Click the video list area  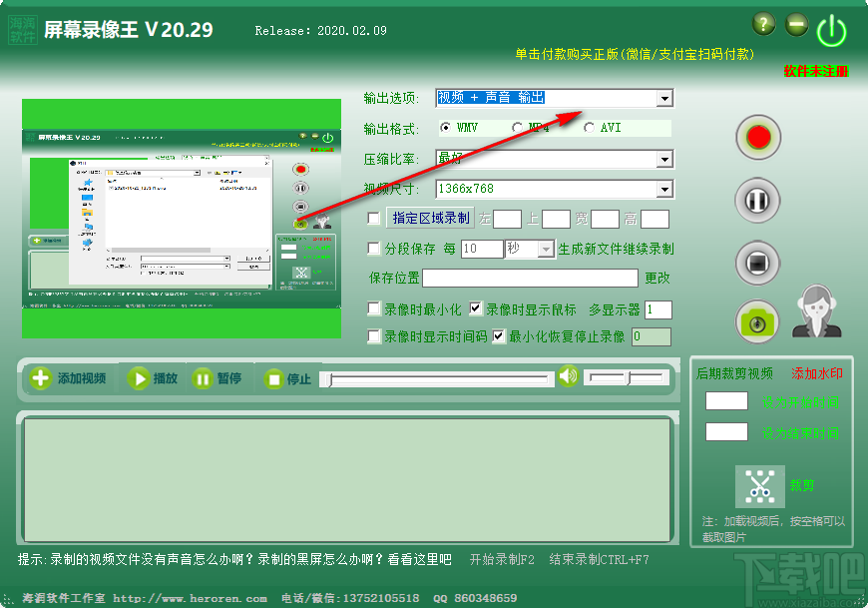[x=347, y=479]
